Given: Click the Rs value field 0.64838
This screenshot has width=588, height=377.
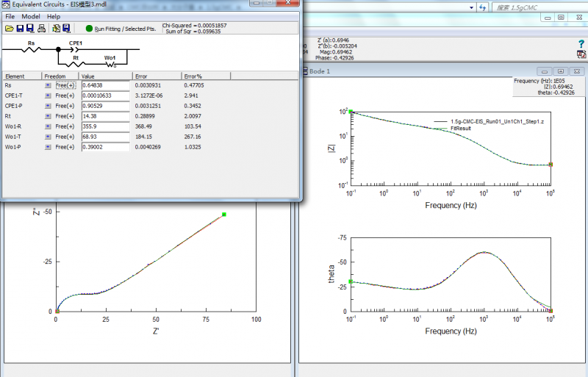Looking at the screenshot, I should [x=105, y=85].
